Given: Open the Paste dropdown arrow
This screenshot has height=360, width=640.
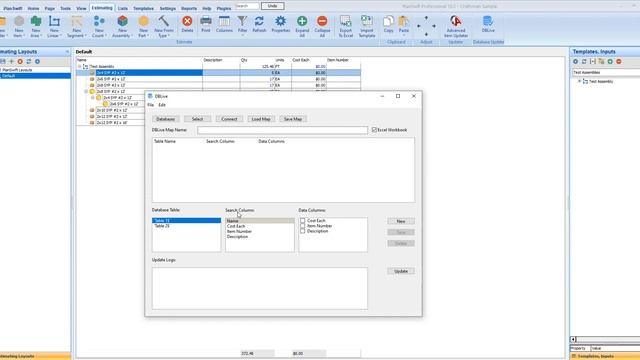Looking at the screenshot, I should (404, 36).
